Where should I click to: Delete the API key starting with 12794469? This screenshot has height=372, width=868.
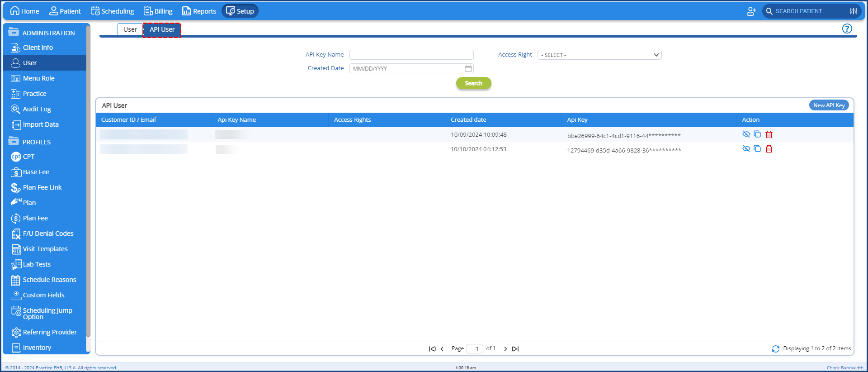click(769, 149)
